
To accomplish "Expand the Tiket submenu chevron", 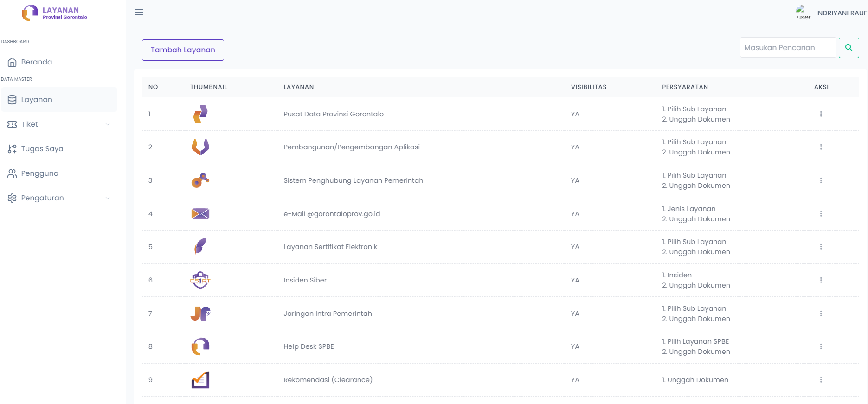I will click(x=108, y=124).
